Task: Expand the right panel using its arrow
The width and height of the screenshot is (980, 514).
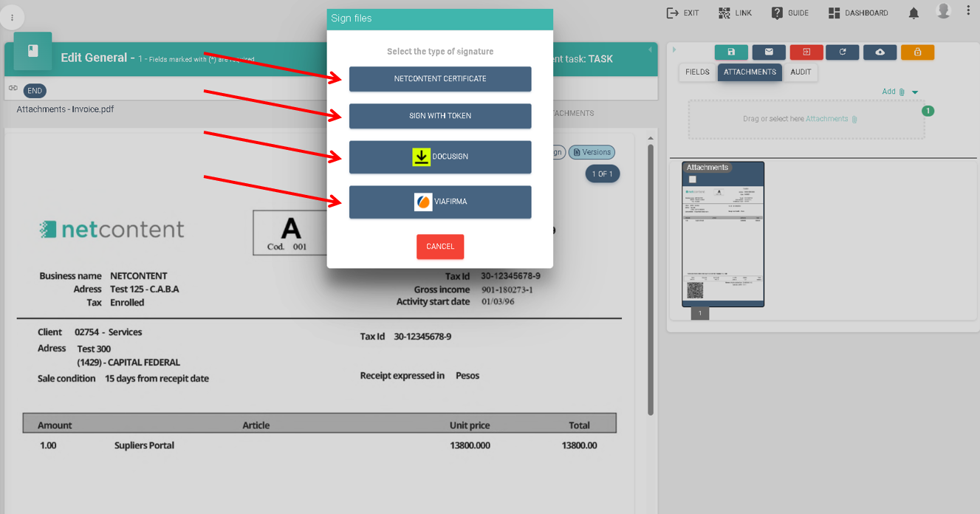Action: pos(674,49)
